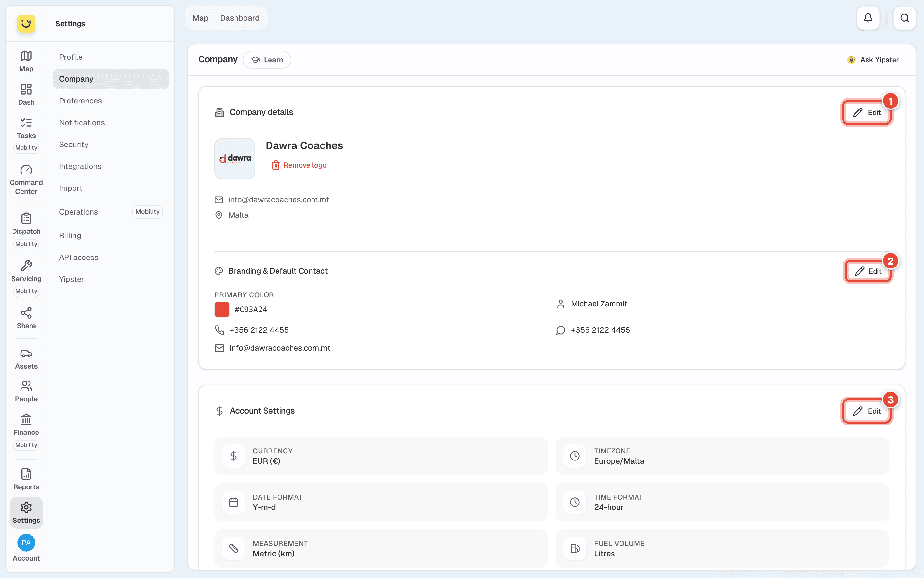Screen dimensions: 924x578
Task: Click the notifications bell icon
Action: point(868,18)
